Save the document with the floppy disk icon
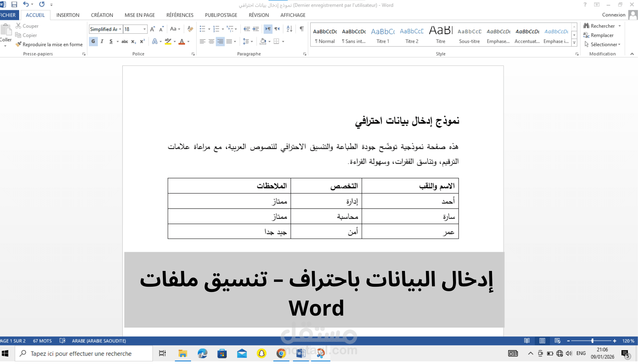 point(14,5)
